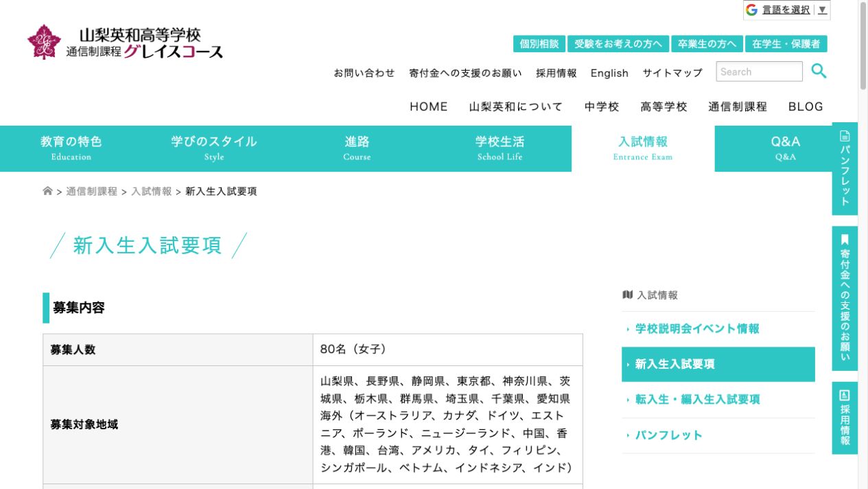
Task: Click the map icon beside the 入試情報 heading
Action: 627,295
